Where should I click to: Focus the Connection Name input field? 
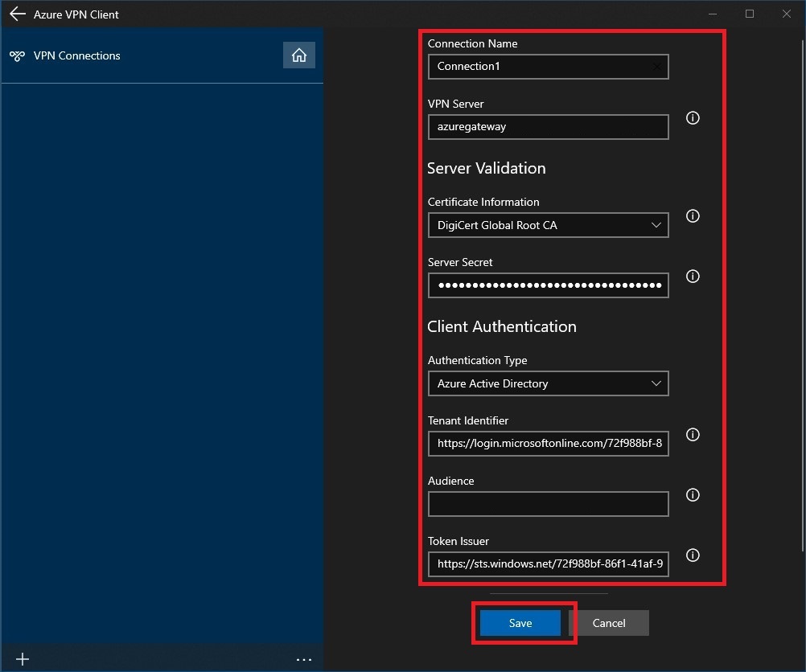(x=548, y=67)
